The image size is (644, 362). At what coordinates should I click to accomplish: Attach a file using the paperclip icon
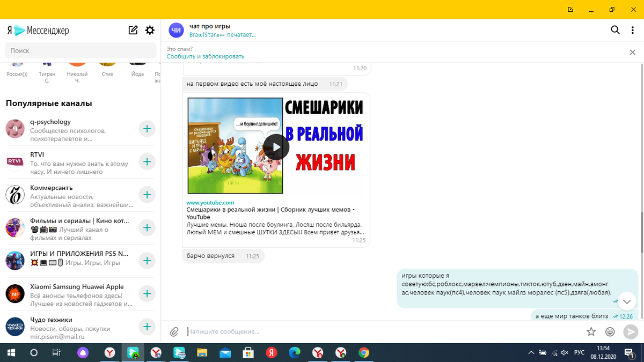[174, 331]
